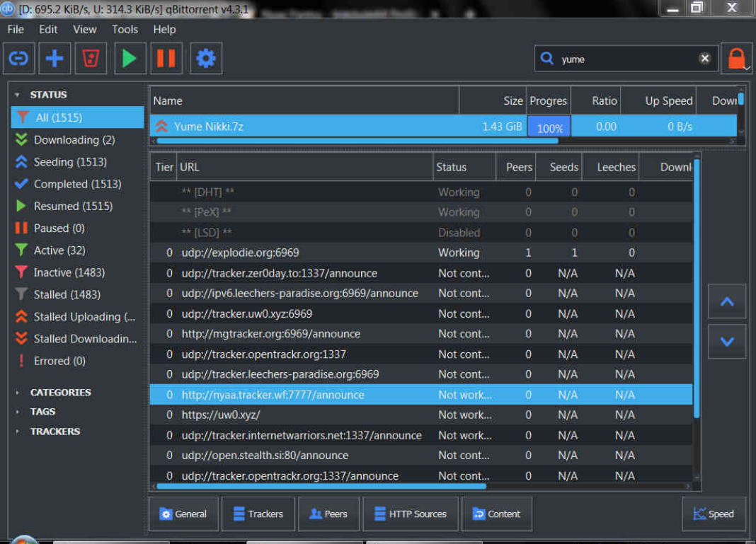The width and height of the screenshot is (756, 544).
Task: Sort torrents by the Up Speed column header
Action: tap(658, 100)
